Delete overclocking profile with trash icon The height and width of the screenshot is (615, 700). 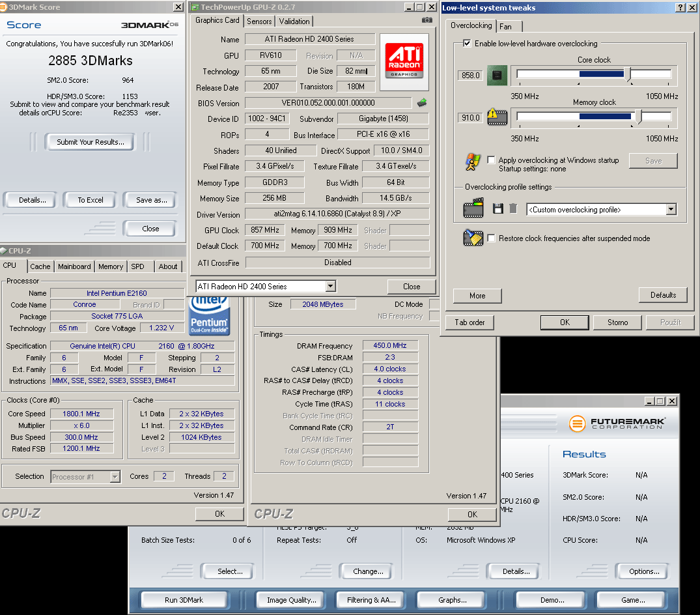513,208
